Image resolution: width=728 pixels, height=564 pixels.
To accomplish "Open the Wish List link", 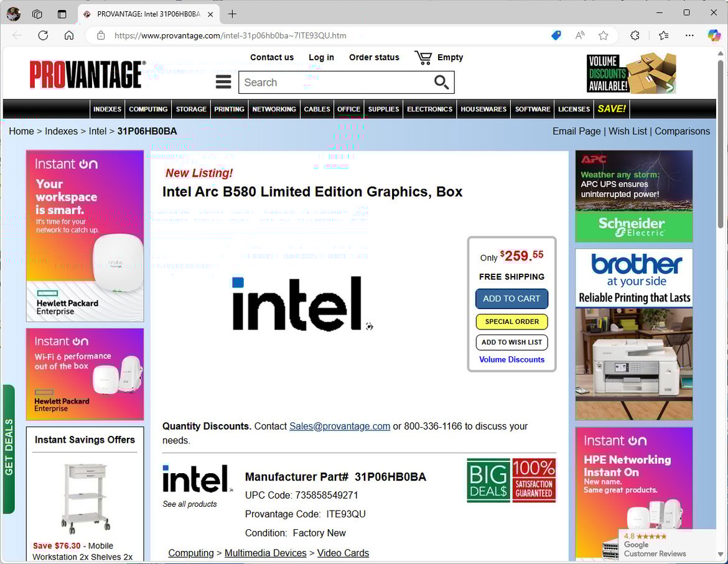I will tap(628, 131).
